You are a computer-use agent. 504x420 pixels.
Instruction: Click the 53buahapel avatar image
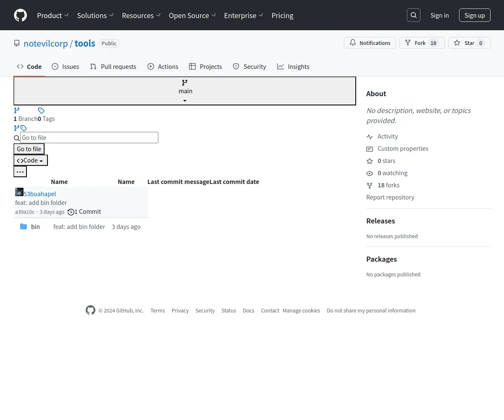click(19, 192)
